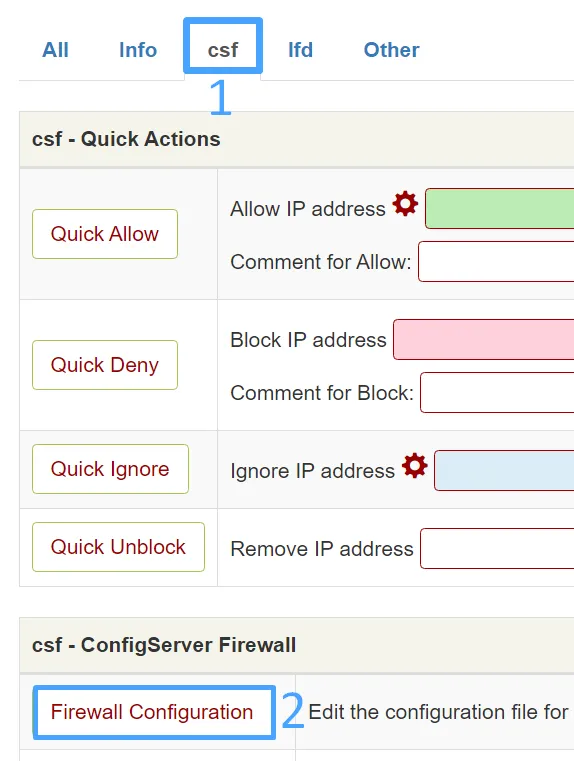Screen dimensions: 574x761
Task: Click the Quick Deny button
Action: click(105, 365)
